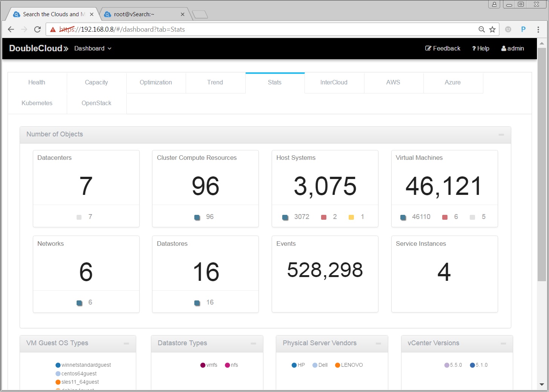The height and width of the screenshot is (392, 549).
Task: Collapse the vCenter Versions panel
Action: tap(503, 343)
